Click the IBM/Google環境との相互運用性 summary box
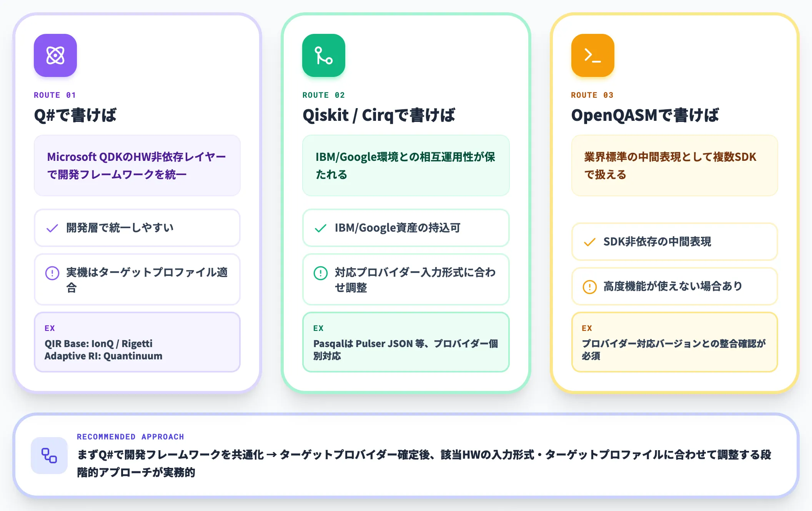The width and height of the screenshot is (812, 511). (406, 165)
